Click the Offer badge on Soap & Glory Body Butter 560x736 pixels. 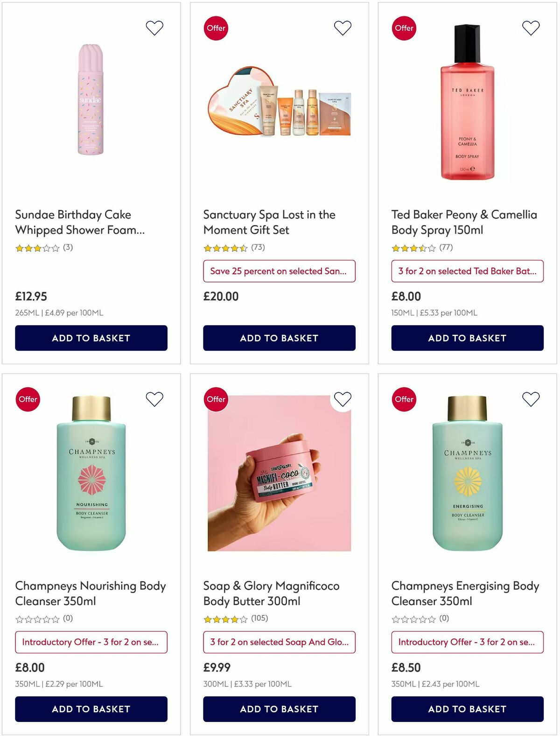(x=216, y=399)
